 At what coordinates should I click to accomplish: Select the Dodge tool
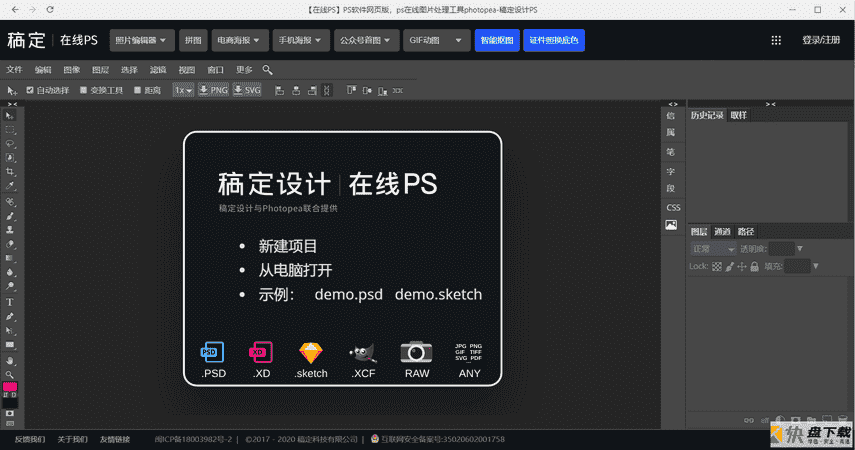tap(10, 286)
